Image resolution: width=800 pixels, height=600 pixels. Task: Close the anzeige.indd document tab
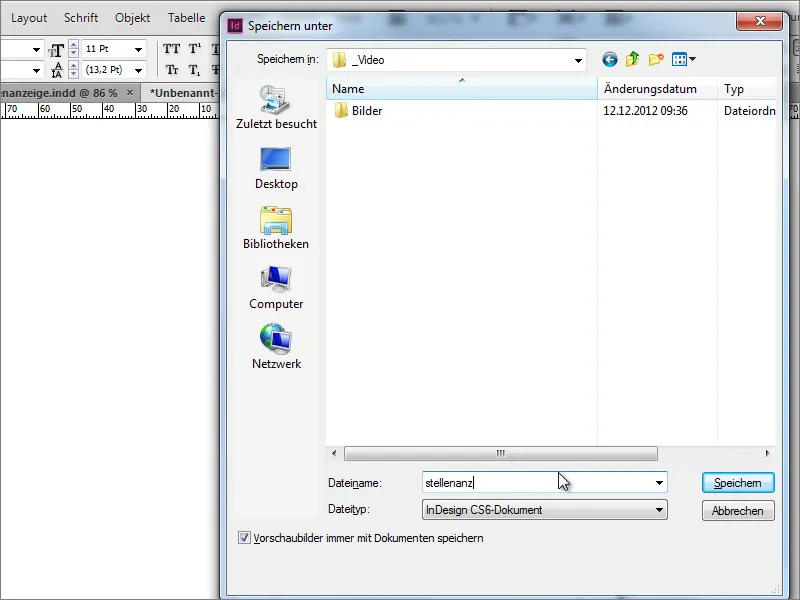point(130,92)
